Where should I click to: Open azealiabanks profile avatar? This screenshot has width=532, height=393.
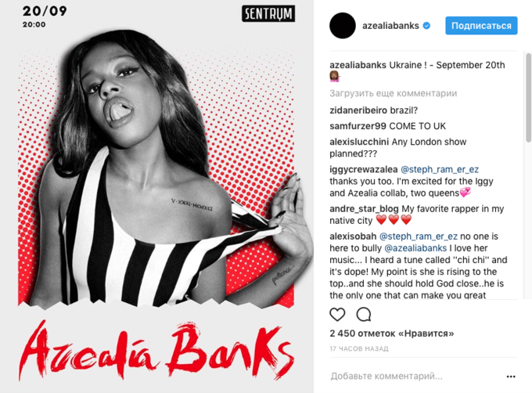pyautogui.click(x=343, y=26)
